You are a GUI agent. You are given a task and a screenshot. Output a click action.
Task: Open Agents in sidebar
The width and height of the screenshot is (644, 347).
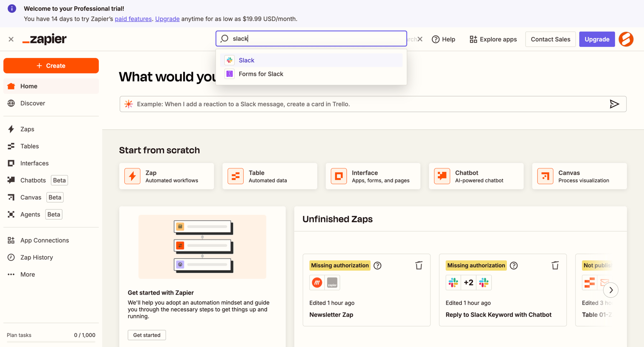pos(51,214)
